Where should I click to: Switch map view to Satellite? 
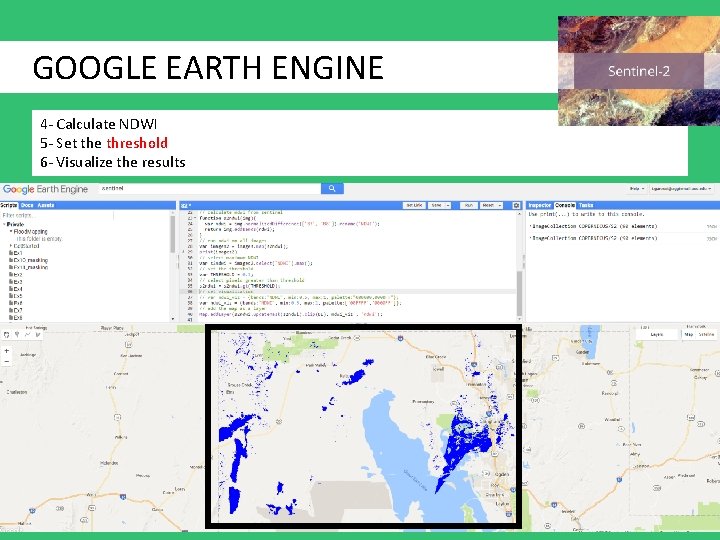[x=706, y=334]
